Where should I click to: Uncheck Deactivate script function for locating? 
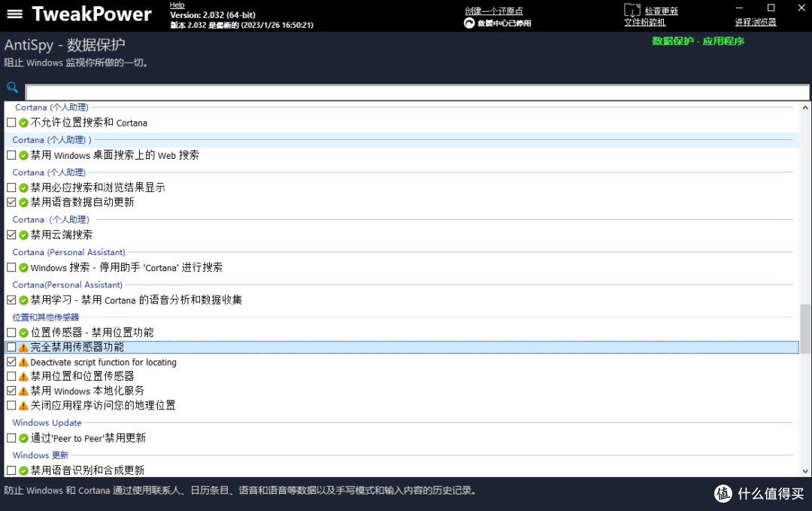pos(11,362)
